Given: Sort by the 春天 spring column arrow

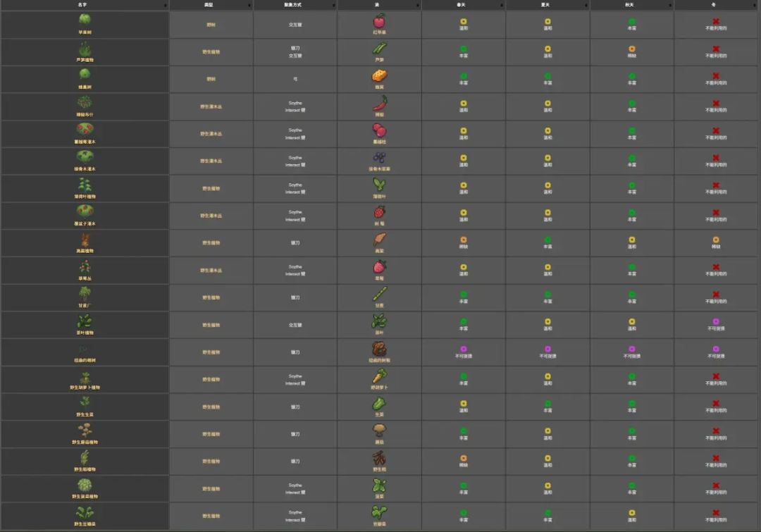Looking at the screenshot, I should click(502, 6).
